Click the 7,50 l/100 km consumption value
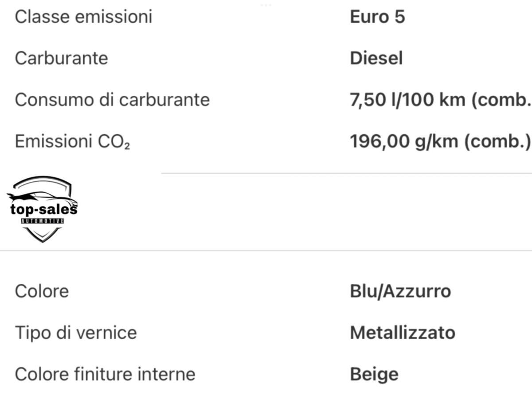 [440, 99]
